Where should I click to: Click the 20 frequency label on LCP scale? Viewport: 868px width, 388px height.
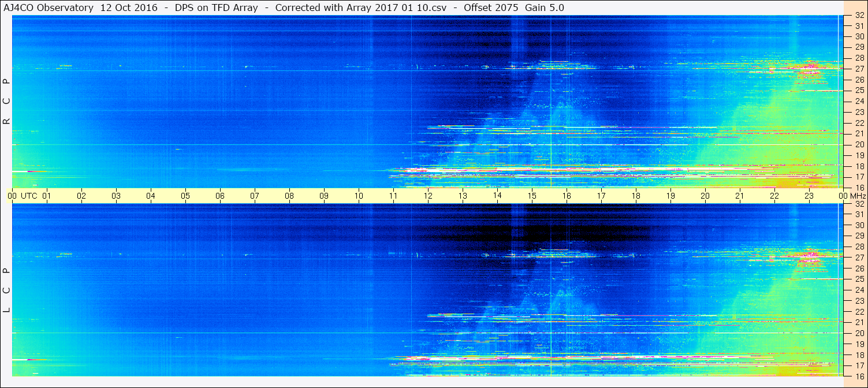(x=859, y=333)
